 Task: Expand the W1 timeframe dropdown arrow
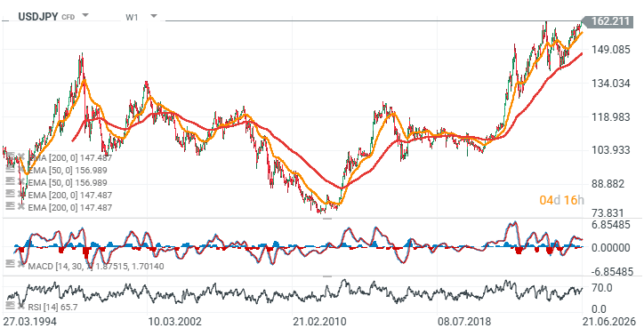[154, 16]
